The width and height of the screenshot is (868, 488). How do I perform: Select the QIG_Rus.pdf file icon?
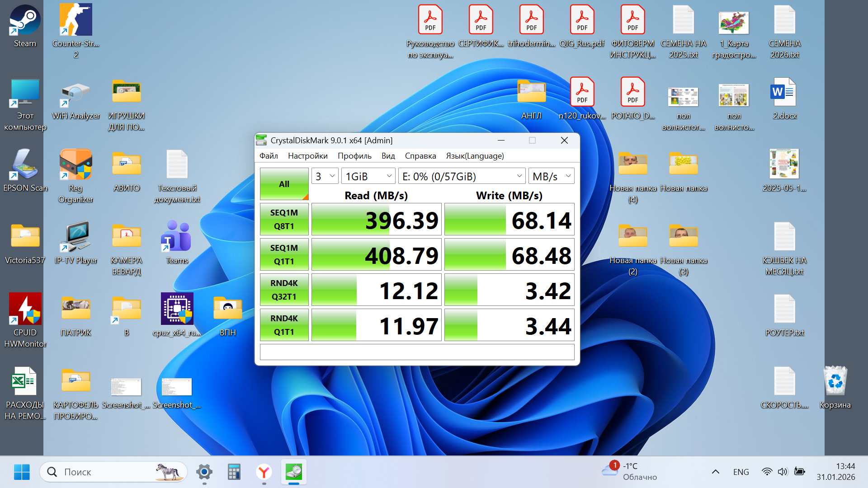pos(582,26)
